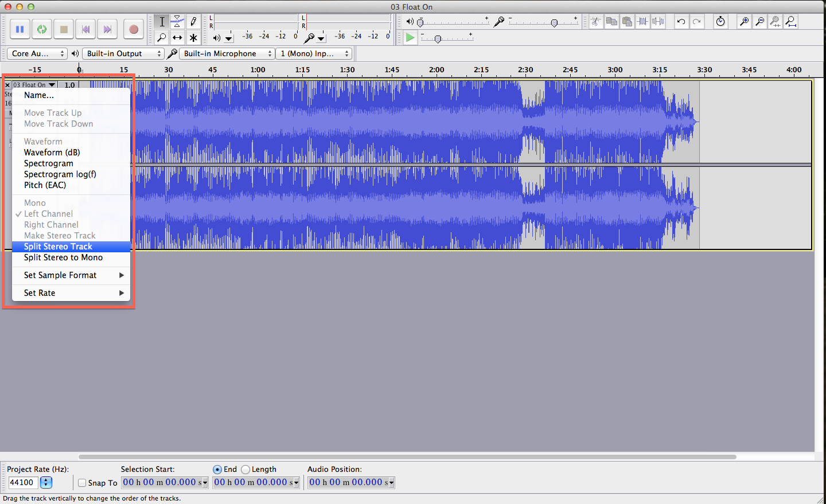Click the 2:00 mark on timeline ruler
Screen dimensions: 826x504
437,70
